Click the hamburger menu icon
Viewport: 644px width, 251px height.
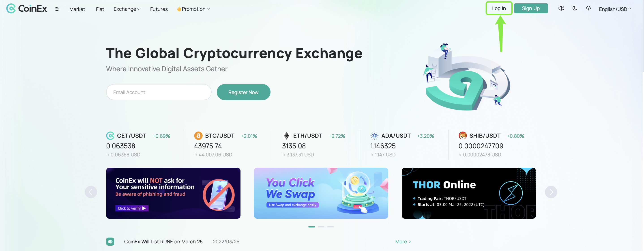coord(57,8)
